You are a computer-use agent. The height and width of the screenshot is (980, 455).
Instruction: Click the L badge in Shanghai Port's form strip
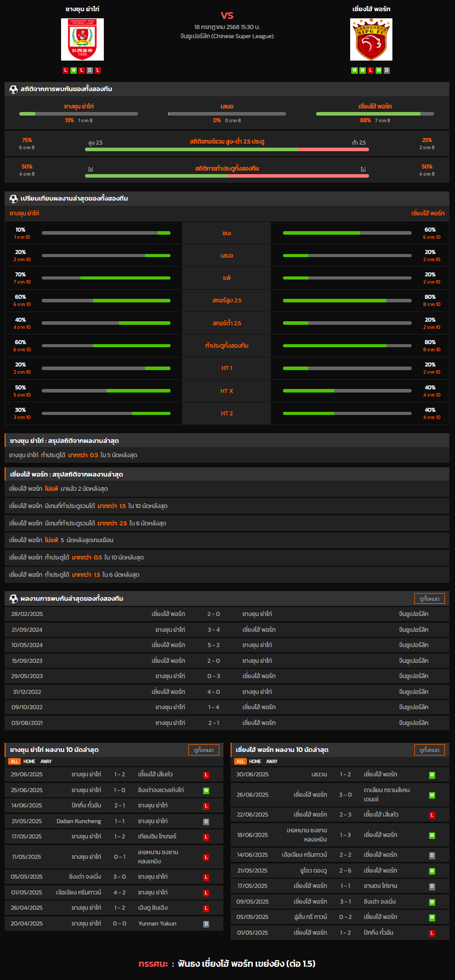click(x=371, y=70)
